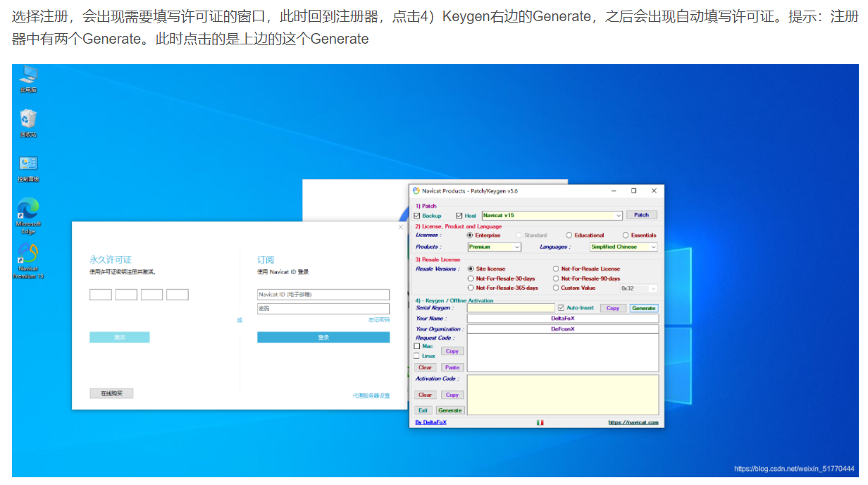Click the Your Name field showing DeltaFoX
The width and height of the screenshot is (868, 485).
(x=563, y=319)
